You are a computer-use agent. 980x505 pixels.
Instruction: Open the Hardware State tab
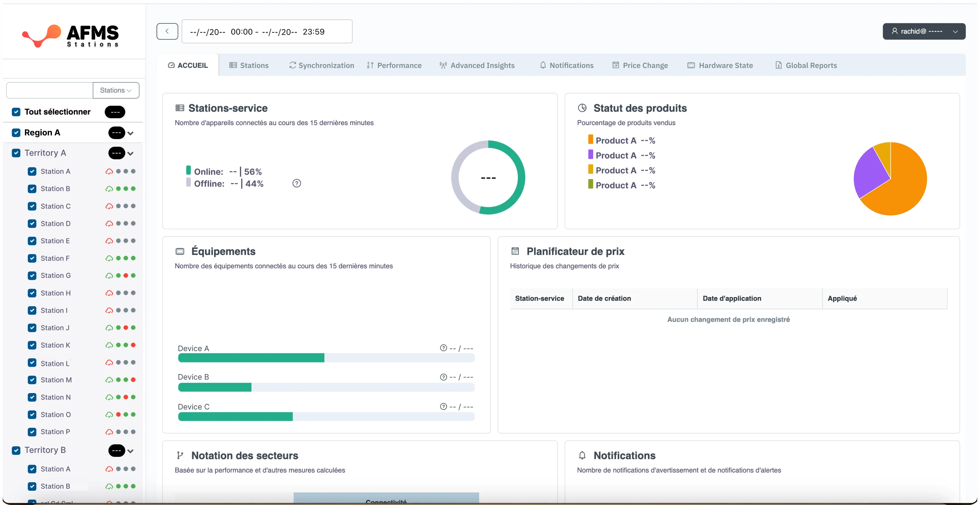[720, 65]
